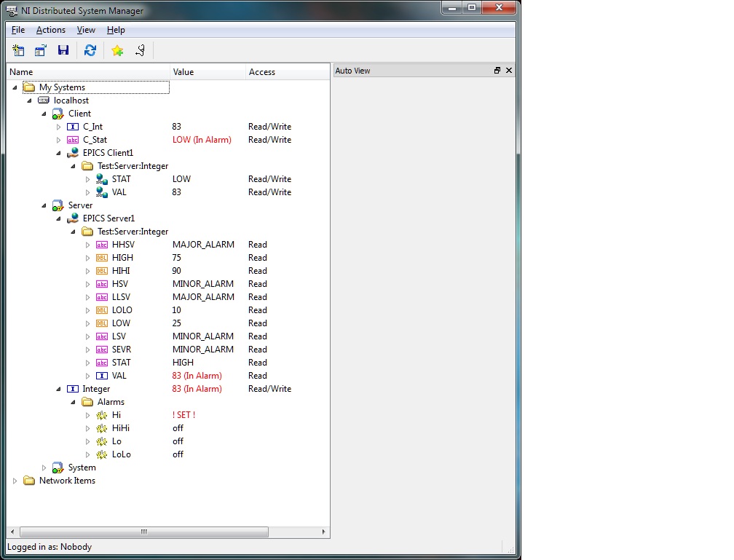The height and width of the screenshot is (560, 734).
Task: Open the Actions menu
Action: point(51,30)
